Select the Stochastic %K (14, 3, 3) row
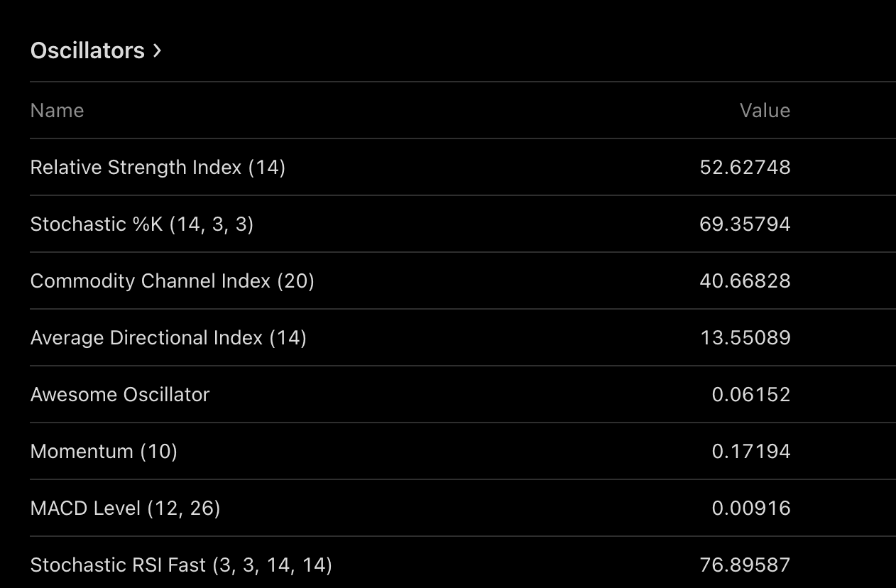Image resolution: width=896 pixels, height=588 pixels. click(x=463, y=224)
